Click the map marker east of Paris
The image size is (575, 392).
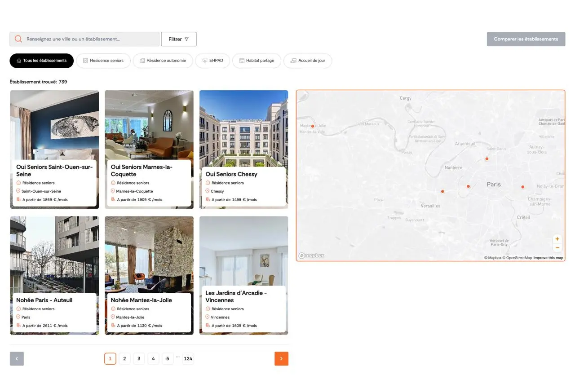[x=523, y=187]
